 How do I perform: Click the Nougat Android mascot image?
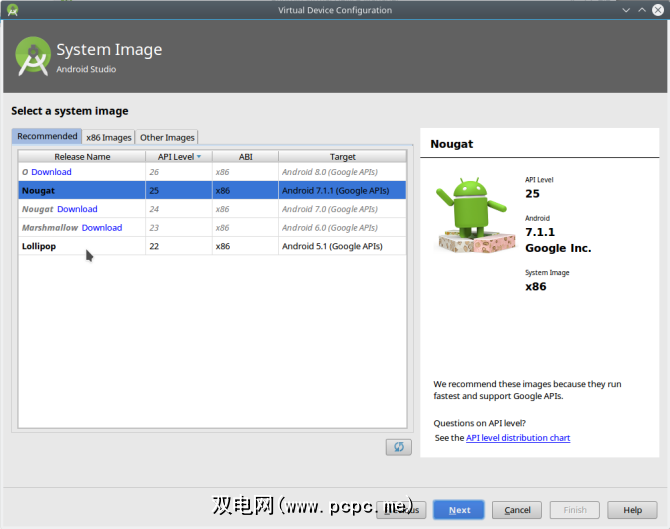pyautogui.click(x=475, y=215)
